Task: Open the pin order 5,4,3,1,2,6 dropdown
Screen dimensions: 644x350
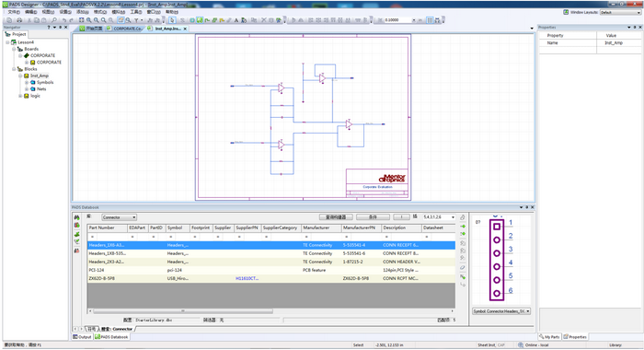Action: tap(453, 217)
